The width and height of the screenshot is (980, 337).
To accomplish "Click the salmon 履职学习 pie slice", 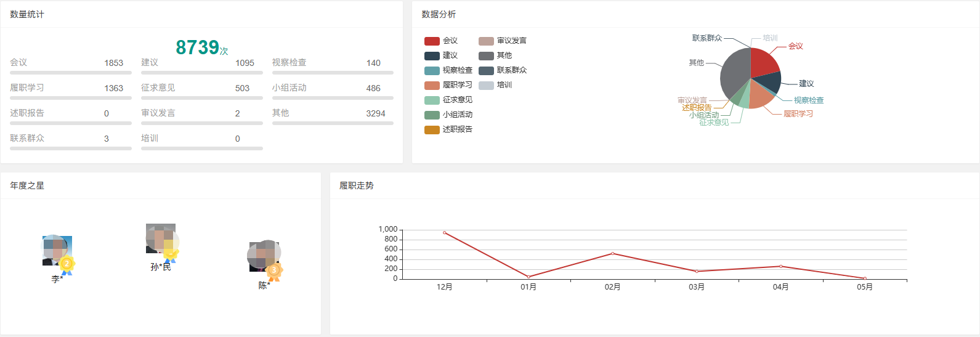I will click(761, 95).
